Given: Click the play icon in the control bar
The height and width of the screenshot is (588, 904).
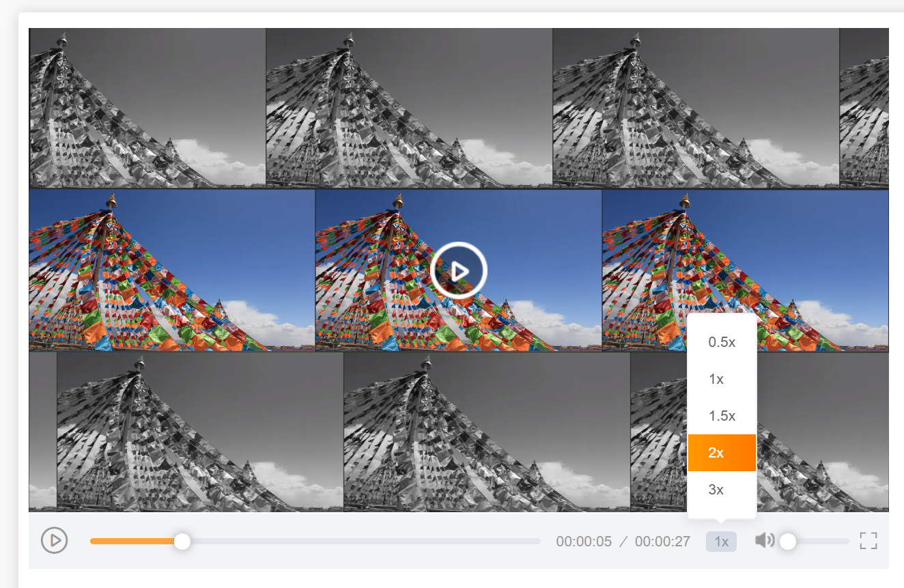Looking at the screenshot, I should click(54, 540).
